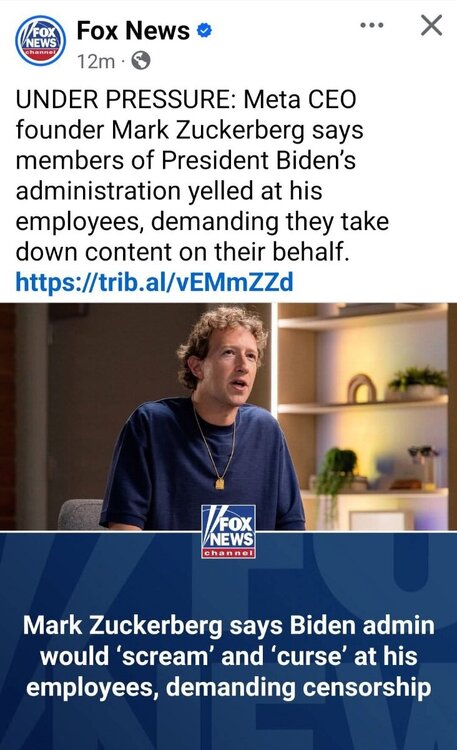Click the word 'censorship' in the headline
The height and width of the screenshot is (750, 457).
pyautogui.click(x=367, y=687)
